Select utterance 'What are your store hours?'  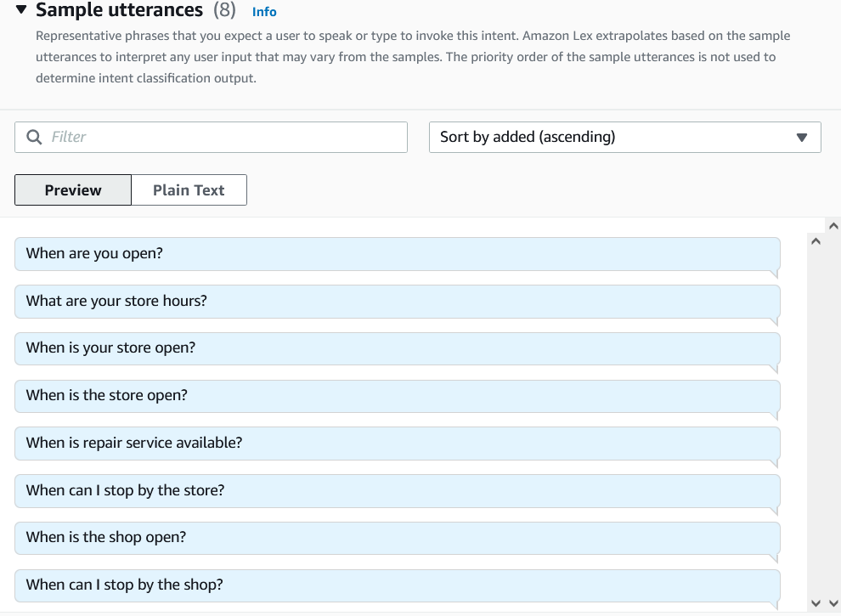coord(397,301)
